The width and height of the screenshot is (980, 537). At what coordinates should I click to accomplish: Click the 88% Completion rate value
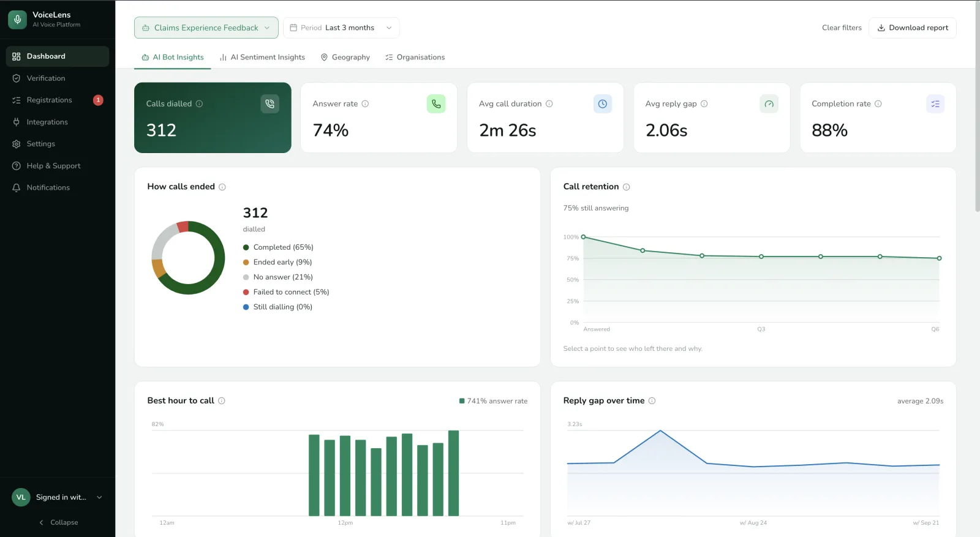pos(829,130)
